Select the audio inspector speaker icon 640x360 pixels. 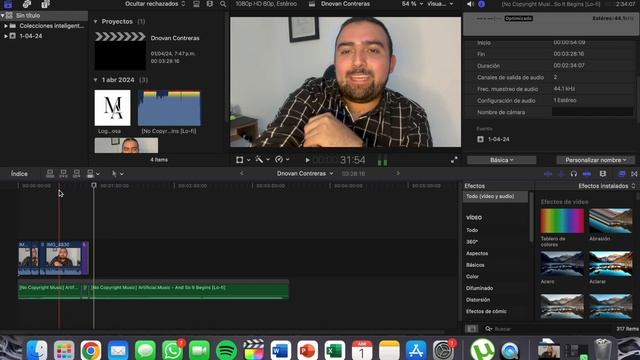pos(470,4)
